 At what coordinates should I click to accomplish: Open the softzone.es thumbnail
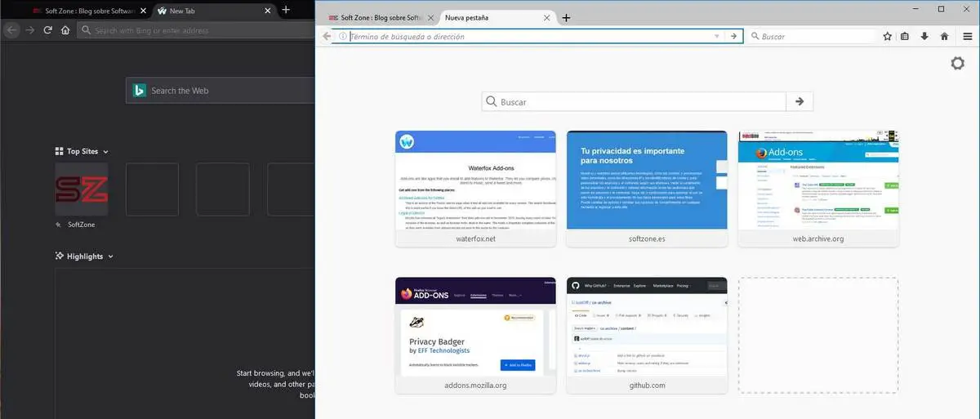pos(647,189)
